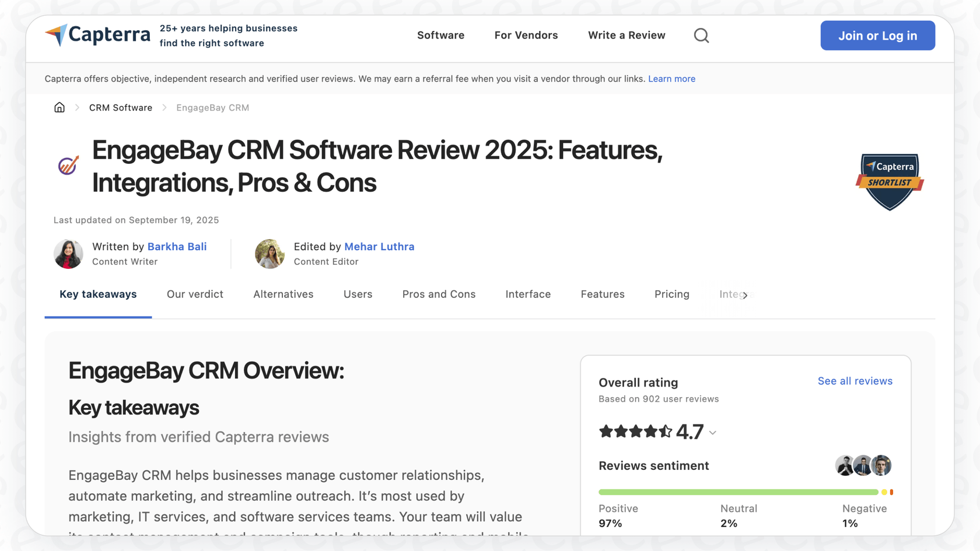Open the Pricing section tab
This screenshot has width=980, height=551.
click(x=671, y=294)
